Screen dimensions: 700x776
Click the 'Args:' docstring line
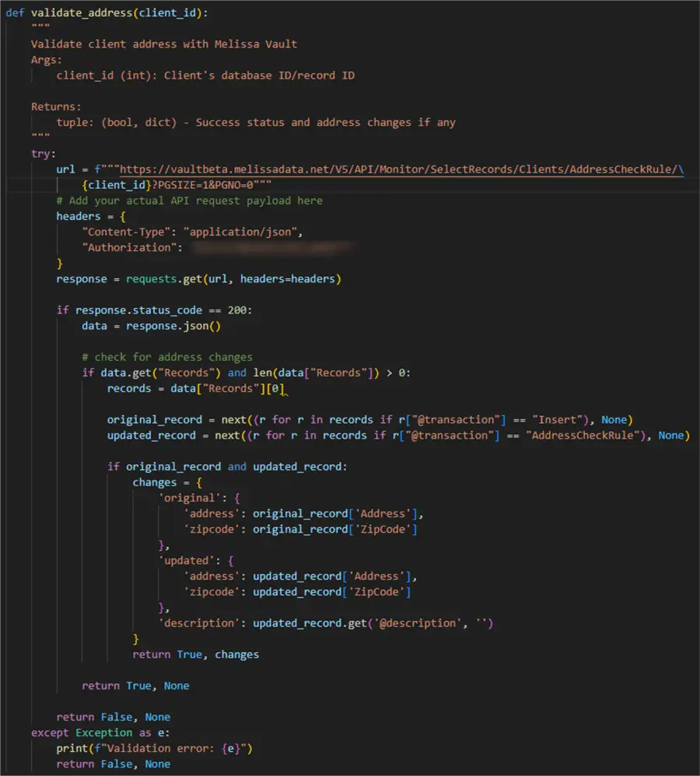(x=47, y=60)
